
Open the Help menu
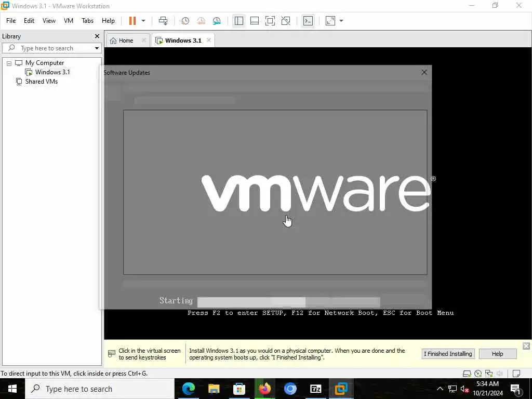[x=108, y=21]
